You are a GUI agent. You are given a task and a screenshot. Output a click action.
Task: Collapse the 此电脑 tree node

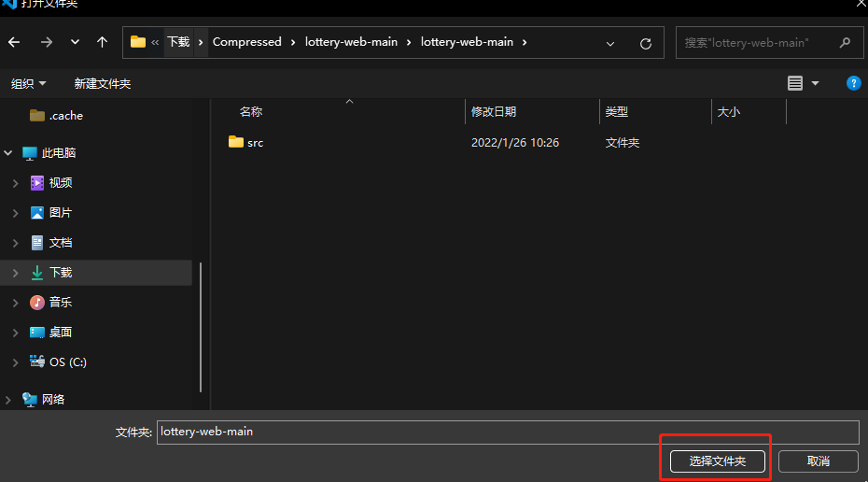click(x=8, y=153)
